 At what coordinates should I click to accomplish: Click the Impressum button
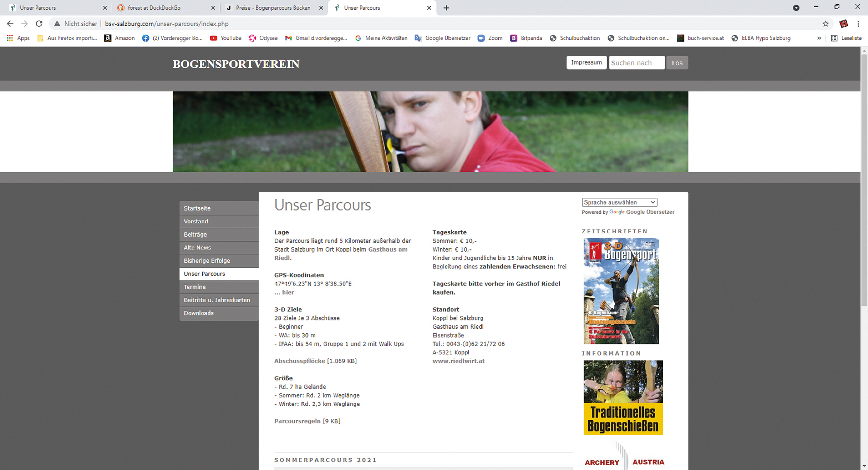pyautogui.click(x=586, y=62)
